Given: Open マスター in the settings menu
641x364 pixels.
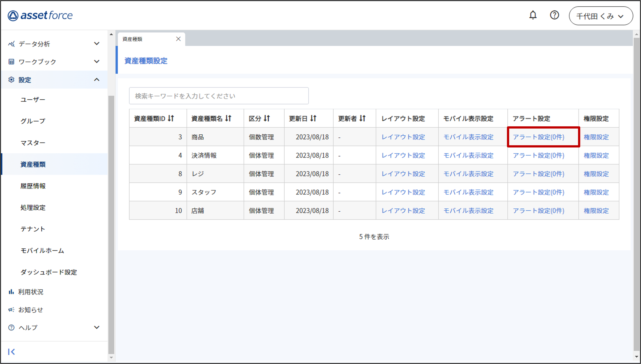Looking at the screenshot, I should [33, 143].
